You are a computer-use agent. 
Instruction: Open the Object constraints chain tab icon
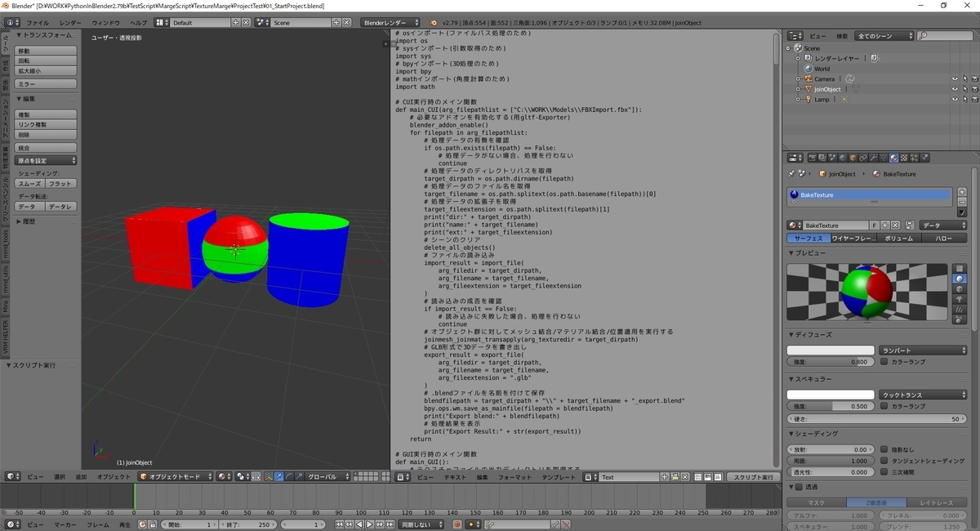coord(863,158)
